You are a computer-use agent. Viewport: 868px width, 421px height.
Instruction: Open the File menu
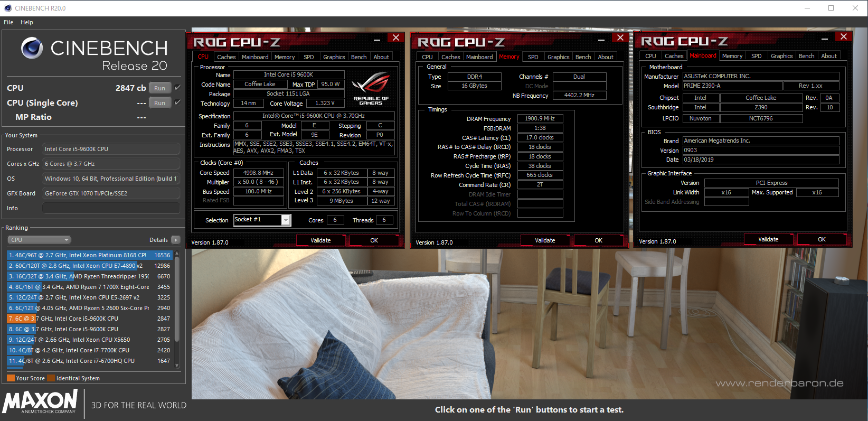(8, 22)
